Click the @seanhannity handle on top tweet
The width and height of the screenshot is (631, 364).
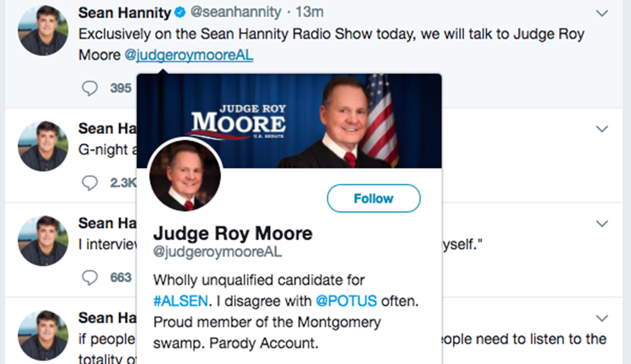(236, 12)
